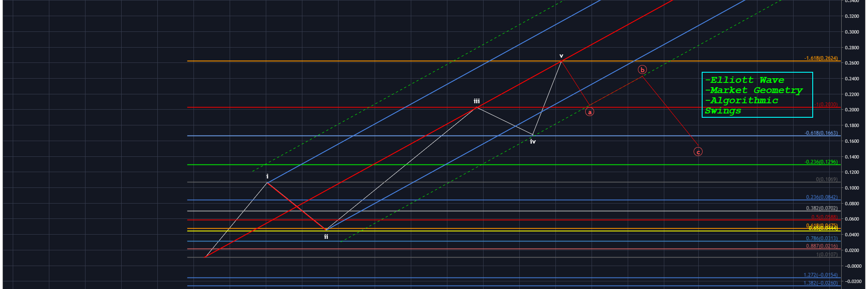Click the 0.0400 price on the axis
Viewport: 868px width, 289px height.
[852, 235]
